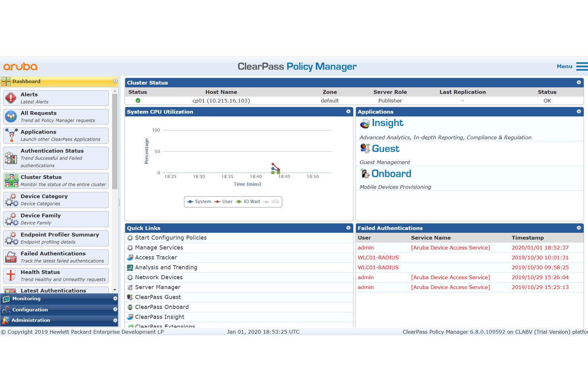Screen dimensions: 588x392
Task: Open the Manage Services link
Action: [x=159, y=248]
